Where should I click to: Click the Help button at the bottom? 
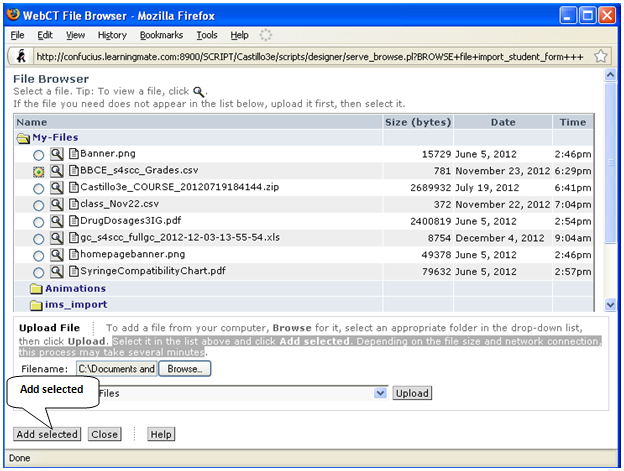161,434
